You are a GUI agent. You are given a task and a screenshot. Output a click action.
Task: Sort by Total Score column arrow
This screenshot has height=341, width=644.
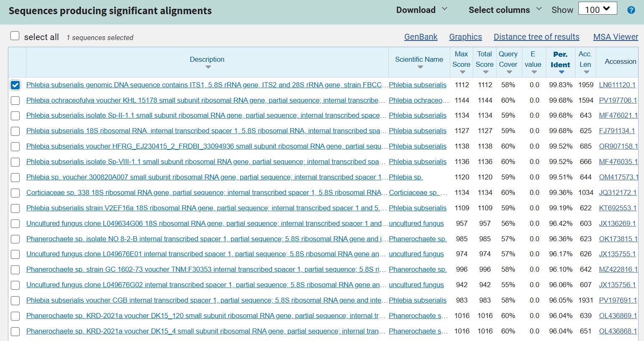(x=485, y=72)
